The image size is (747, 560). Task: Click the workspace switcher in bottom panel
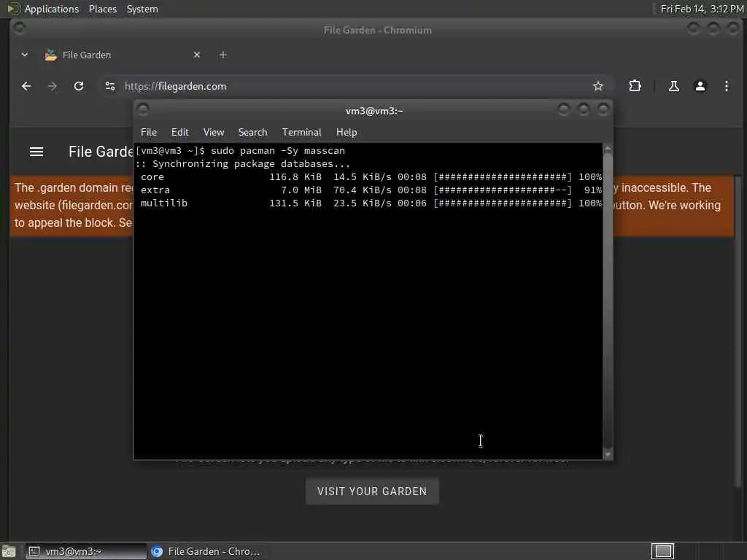(662, 551)
